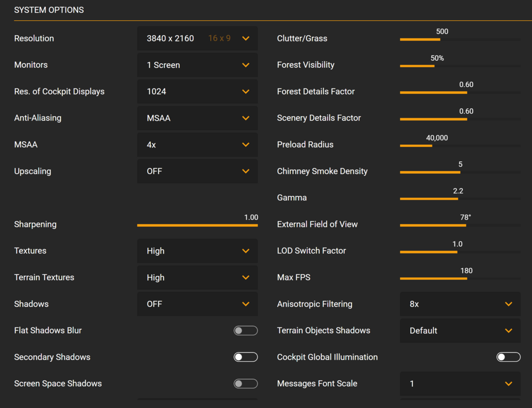The width and height of the screenshot is (532, 408).
Task: Open Terrain Objects Shadows dropdown
Action: tap(460, 331)
